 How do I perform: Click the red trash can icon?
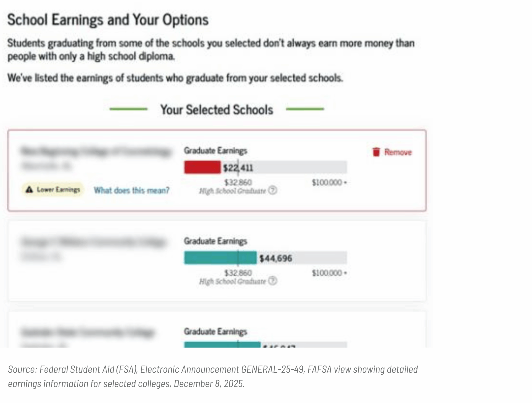376,152
